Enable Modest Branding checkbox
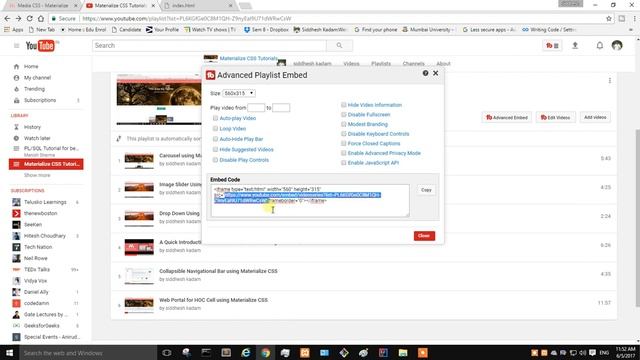Screen dimensions: 640x360 [x=344, y=124]
